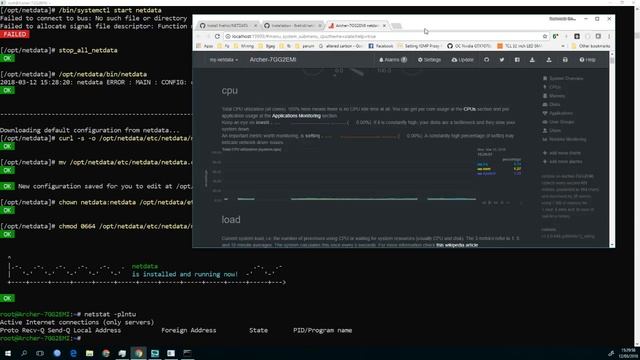Open the Twitter icon in netdata navbar
The width and height of the screenshot is (640, 360).
coord(502,60)
